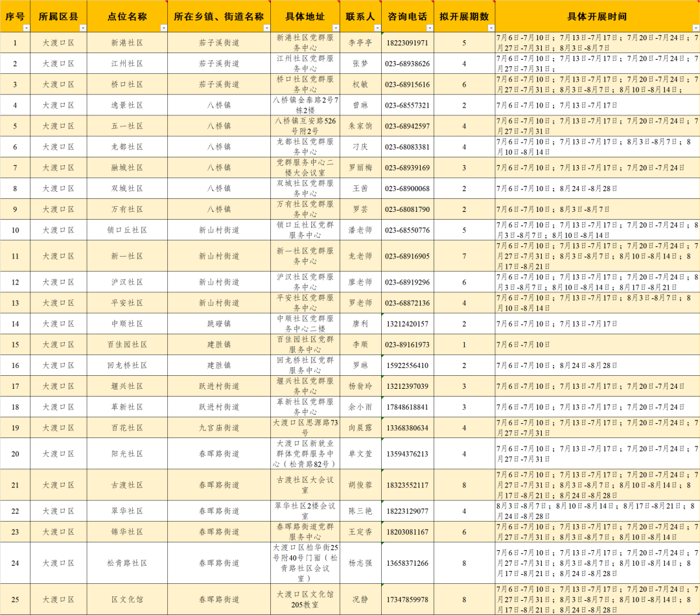The height and width of the screenshot is (615, 700).
Task: Select the 回龙桥社区 cell
Action: (x=127, y=366)
